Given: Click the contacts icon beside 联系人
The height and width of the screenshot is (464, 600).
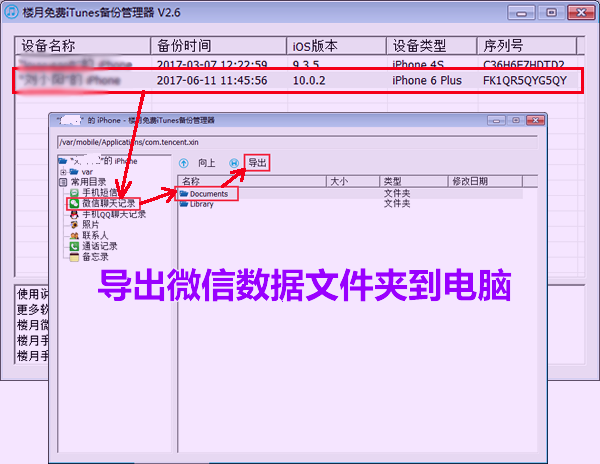Looking at the screenshot, I should (74, 236).
